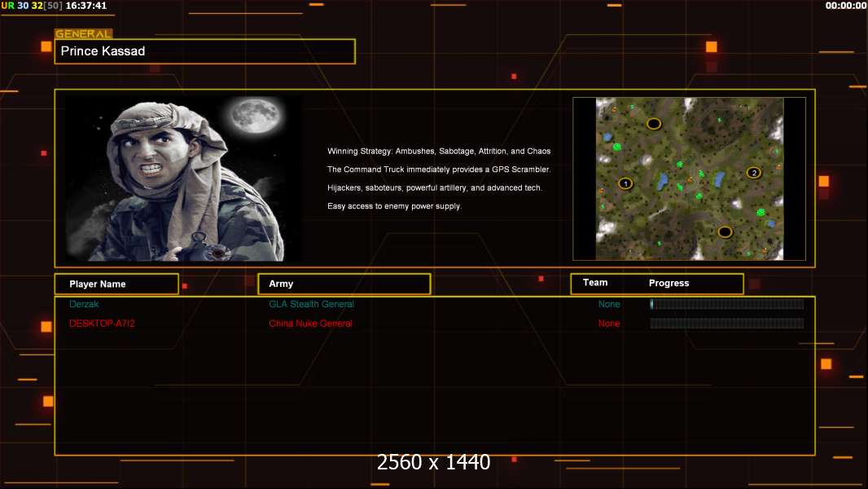Viewport: 868px width, 489px height.
Task: Click the 00:00:00 timer in the corner
Action: pos(845,6)
